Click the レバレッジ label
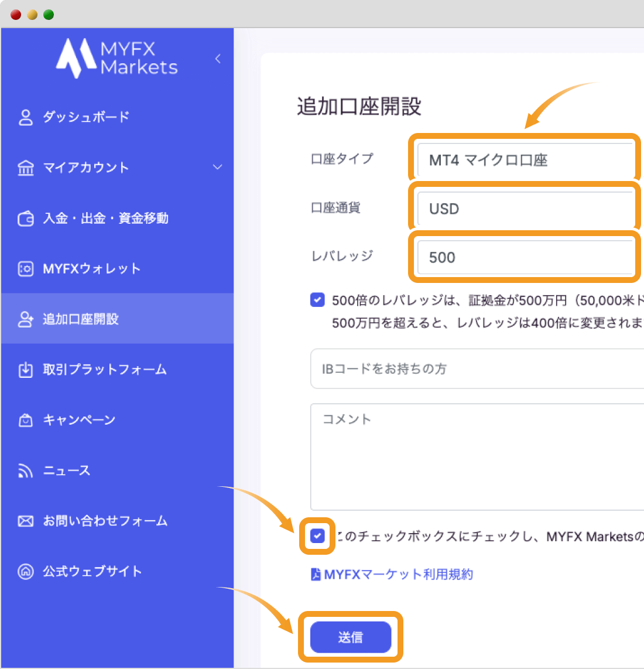 (342, 256)
